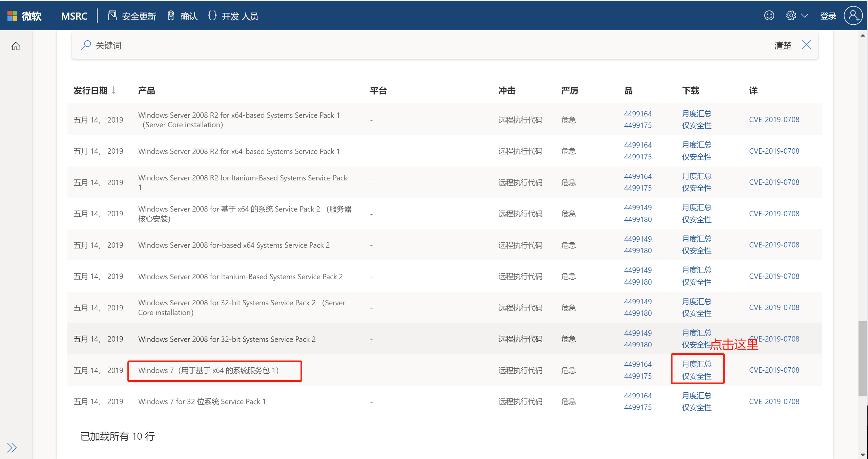Viewport: 868px width, 459px height.
Task: Click the 确认 badge icon in the navbar
Action: point(171,15)
